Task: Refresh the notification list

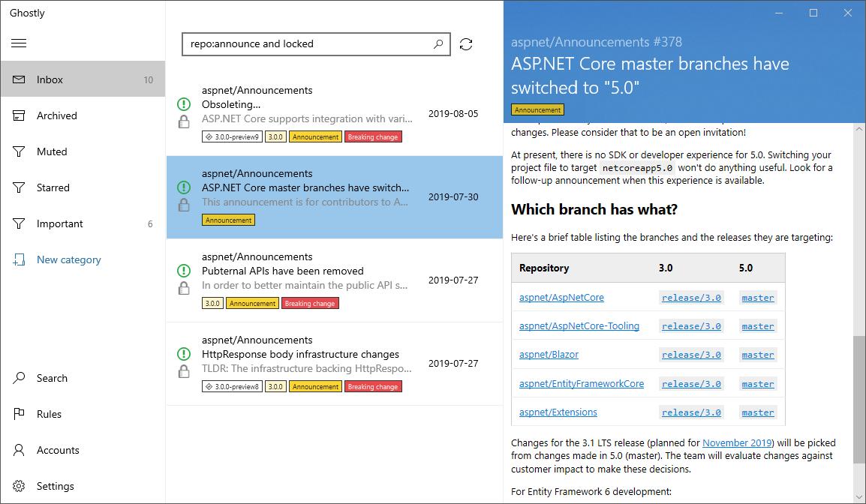Action: [466, 44]
